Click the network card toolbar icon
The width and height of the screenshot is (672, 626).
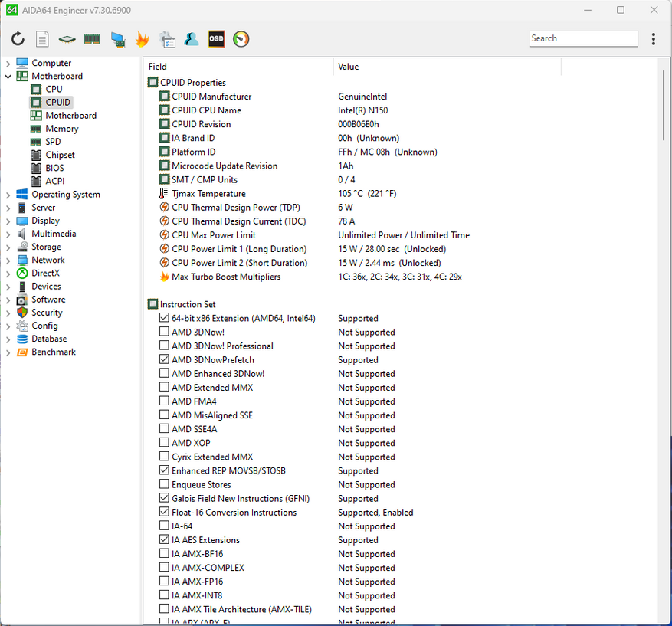point(117,39)
